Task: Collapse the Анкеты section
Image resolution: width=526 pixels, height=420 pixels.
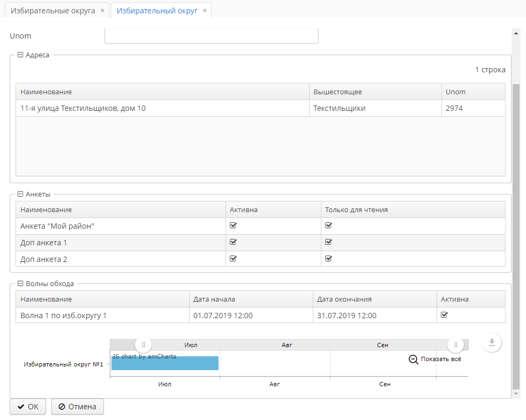Action: pos(20,194)
